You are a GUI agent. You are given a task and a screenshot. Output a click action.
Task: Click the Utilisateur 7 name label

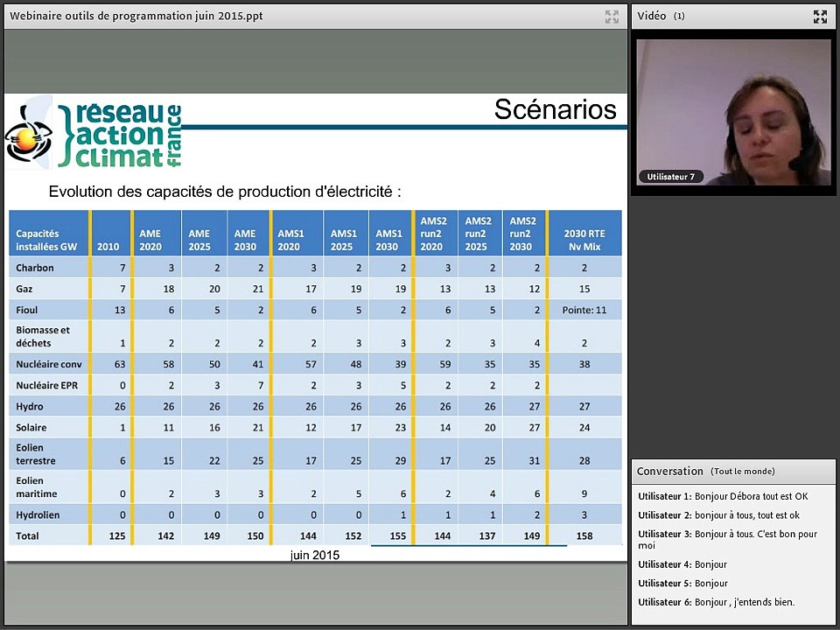pos(670,177)
